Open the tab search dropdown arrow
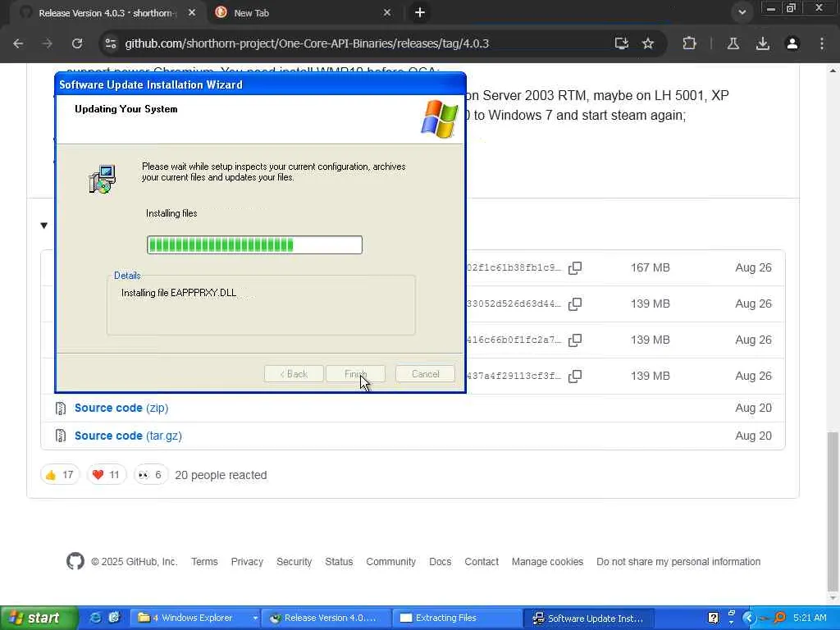The image size is (840, 630). (742, 12)
